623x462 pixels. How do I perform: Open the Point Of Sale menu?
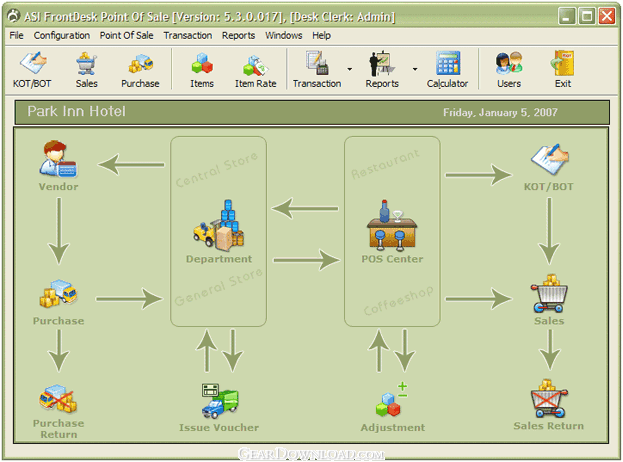pyautogui.click(x=126, y=35)
